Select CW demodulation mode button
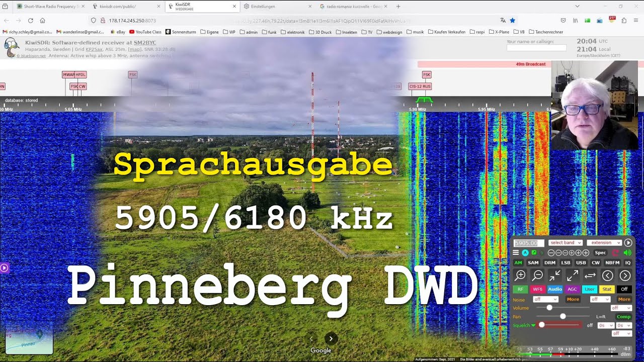The width and height of the screenshot is (644, 362). [x=596, y=263]
